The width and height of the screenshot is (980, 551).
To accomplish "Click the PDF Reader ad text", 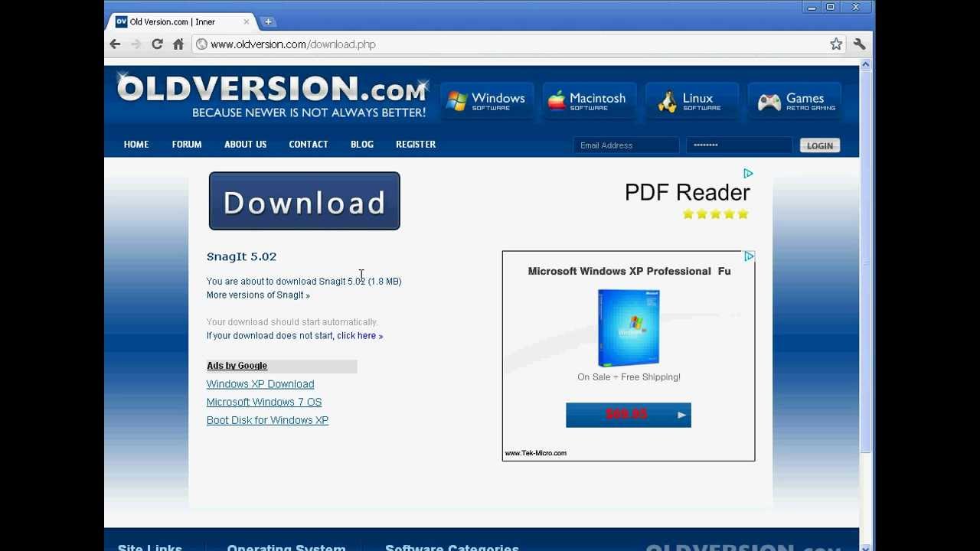I will pyautogui.click(x=688, y=193).
